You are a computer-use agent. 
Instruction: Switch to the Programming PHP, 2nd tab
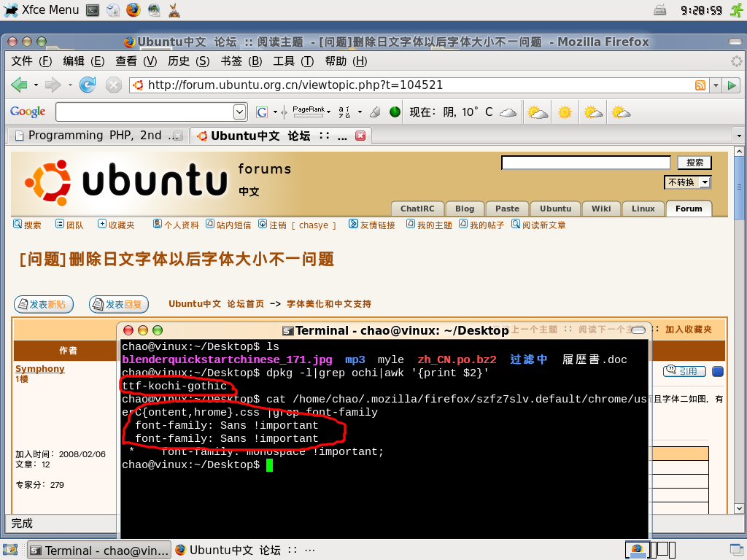coord(98,136)
